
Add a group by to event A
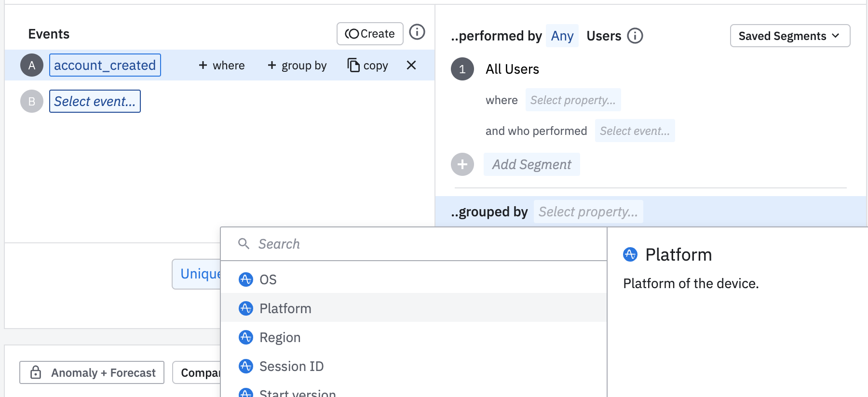coord(297,65)
